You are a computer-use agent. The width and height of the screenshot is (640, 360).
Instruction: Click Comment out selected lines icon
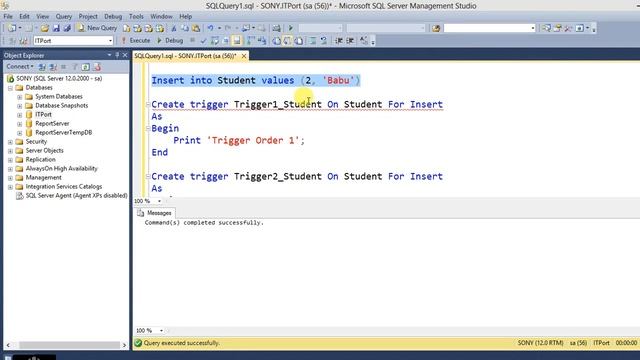pos(313,40)
